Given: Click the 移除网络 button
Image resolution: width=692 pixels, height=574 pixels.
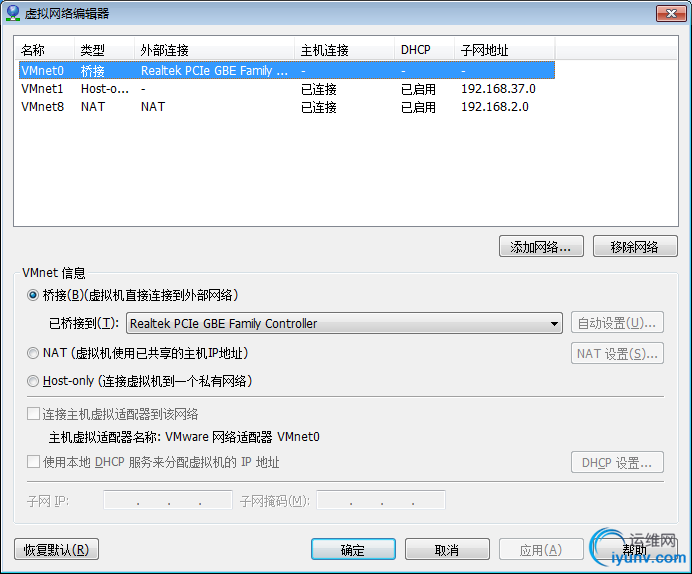Looking at the screenshot, I should tap(635, 246).
